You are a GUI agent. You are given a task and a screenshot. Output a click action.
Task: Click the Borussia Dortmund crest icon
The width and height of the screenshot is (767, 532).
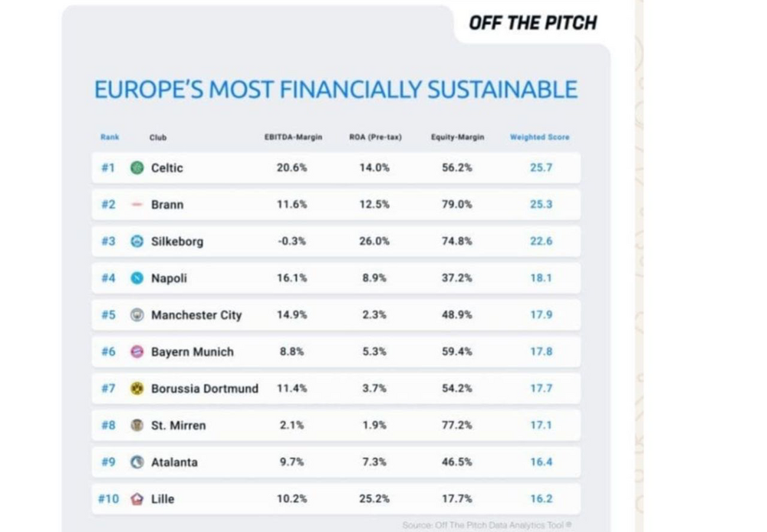tap(137, 388)
